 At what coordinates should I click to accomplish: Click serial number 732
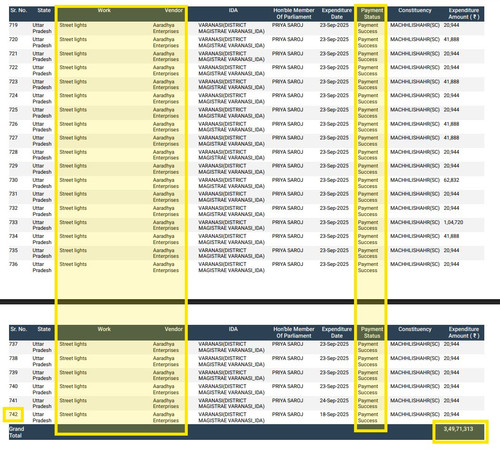point(14,208)
